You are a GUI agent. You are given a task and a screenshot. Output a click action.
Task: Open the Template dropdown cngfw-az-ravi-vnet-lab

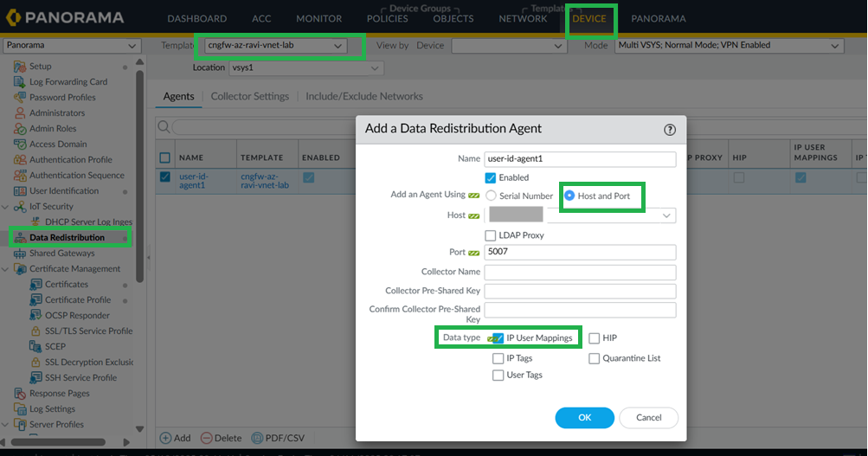[x=277, y=45]
